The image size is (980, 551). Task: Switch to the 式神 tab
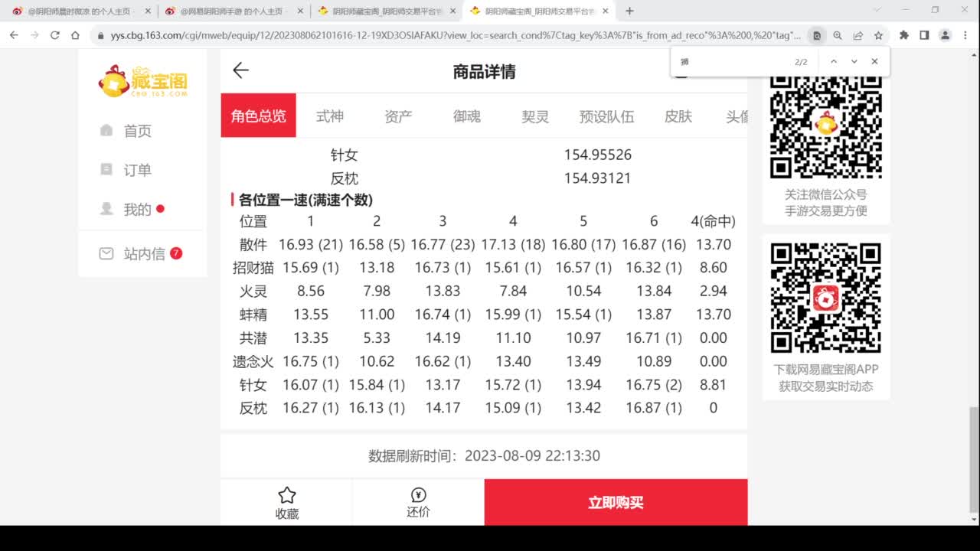329,116
